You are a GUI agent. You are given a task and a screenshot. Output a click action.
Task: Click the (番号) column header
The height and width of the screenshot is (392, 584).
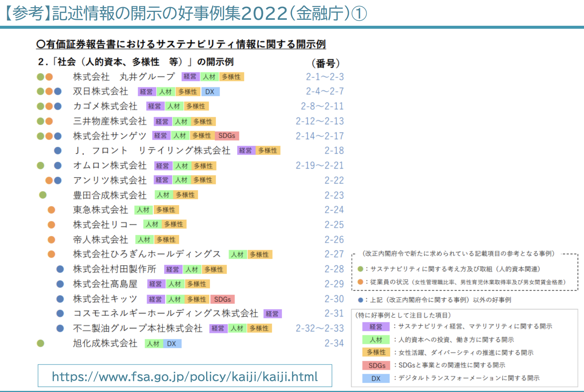coord(326,63)
